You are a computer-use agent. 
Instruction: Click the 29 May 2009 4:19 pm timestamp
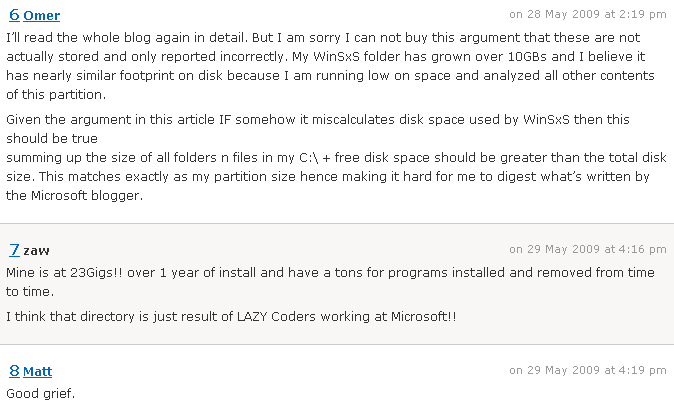coord(588,370)
